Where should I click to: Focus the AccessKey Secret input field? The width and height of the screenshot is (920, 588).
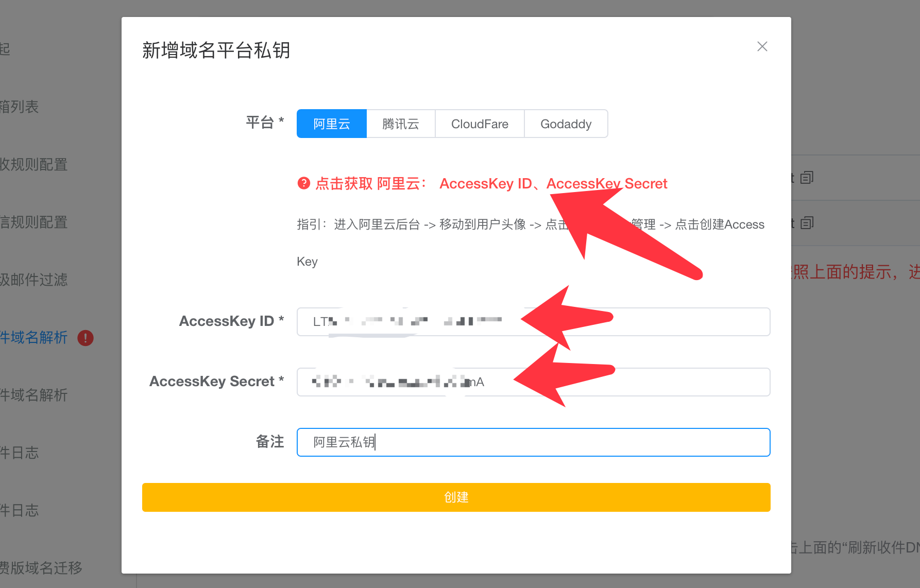click(534, 382)
